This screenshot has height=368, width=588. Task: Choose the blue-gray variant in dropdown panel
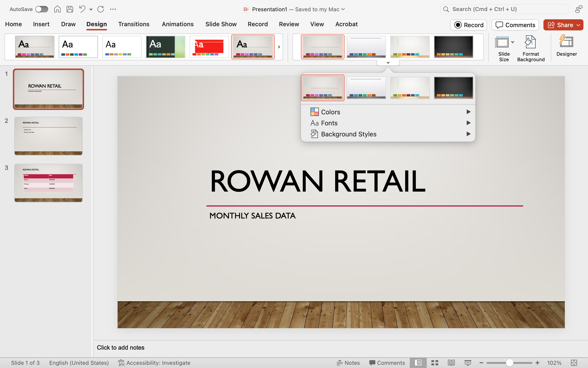pyautogui.click(x=366, y=88)
